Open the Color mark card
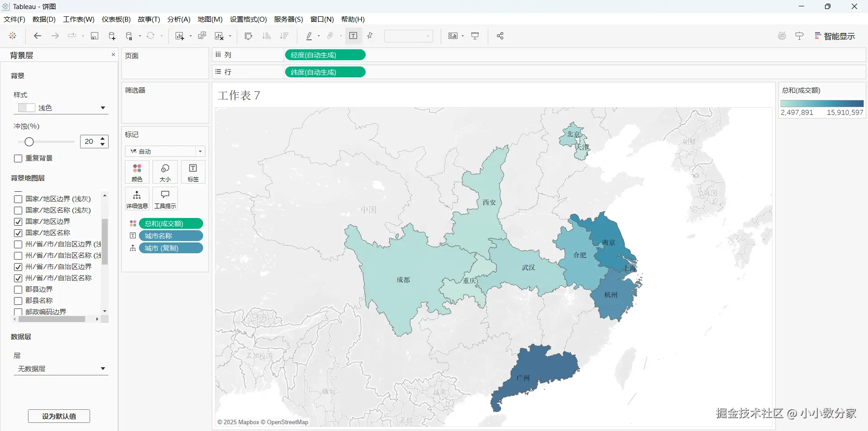 137,172
